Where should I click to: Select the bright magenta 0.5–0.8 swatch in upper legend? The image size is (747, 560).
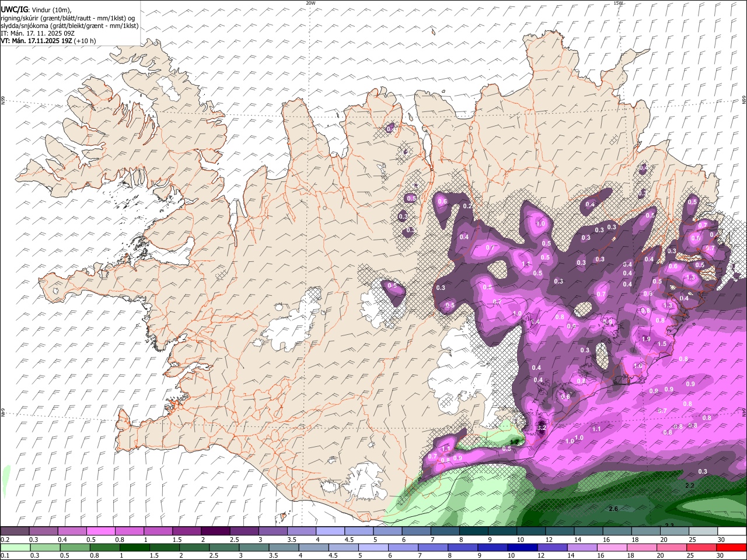pyautogui.click(x=101, y=531)
